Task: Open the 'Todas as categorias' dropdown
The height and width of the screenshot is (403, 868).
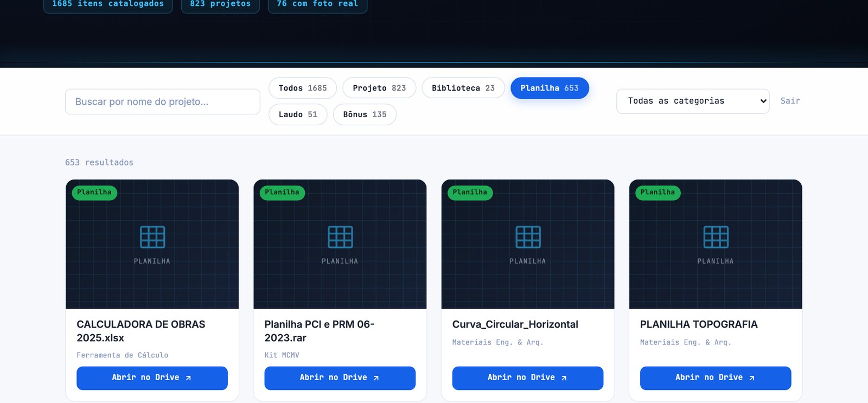Action: (x=693, y=101)
